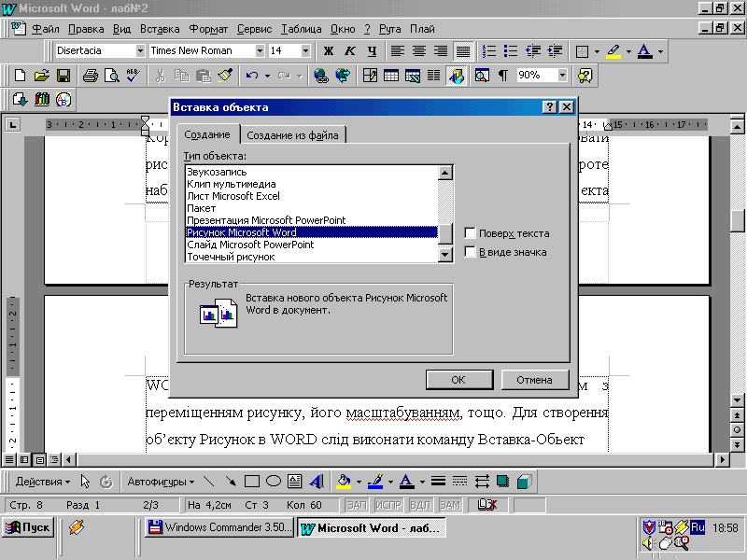Click the Print icon
Screen dimensions: 747x560
(x=91, y=76)
